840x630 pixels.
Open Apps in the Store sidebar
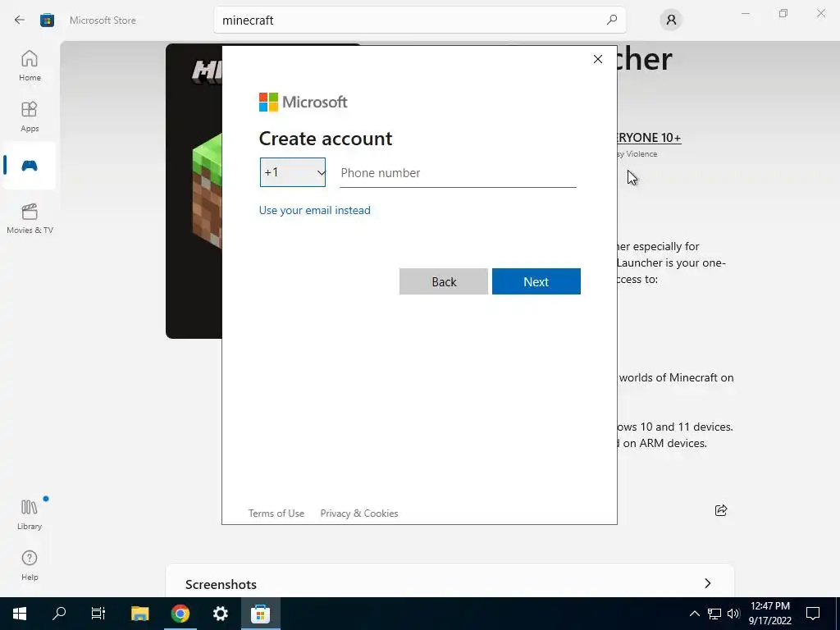click(30, 116)
